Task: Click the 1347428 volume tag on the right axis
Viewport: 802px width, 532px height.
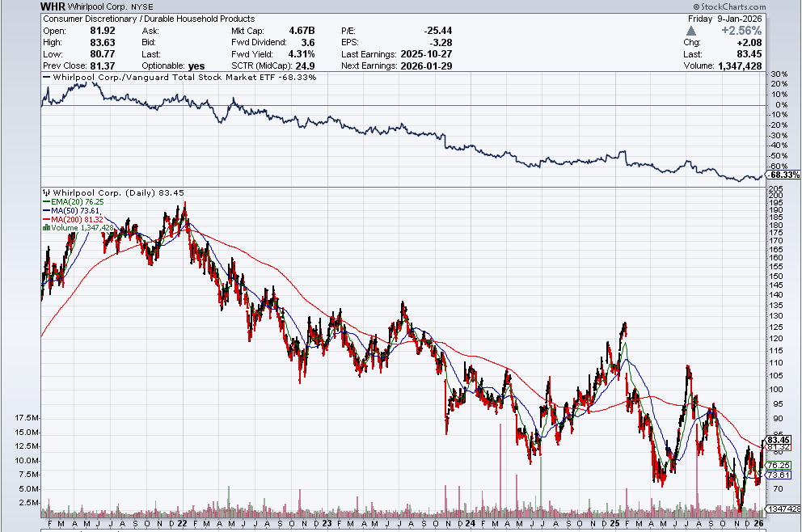Action: 783,509
